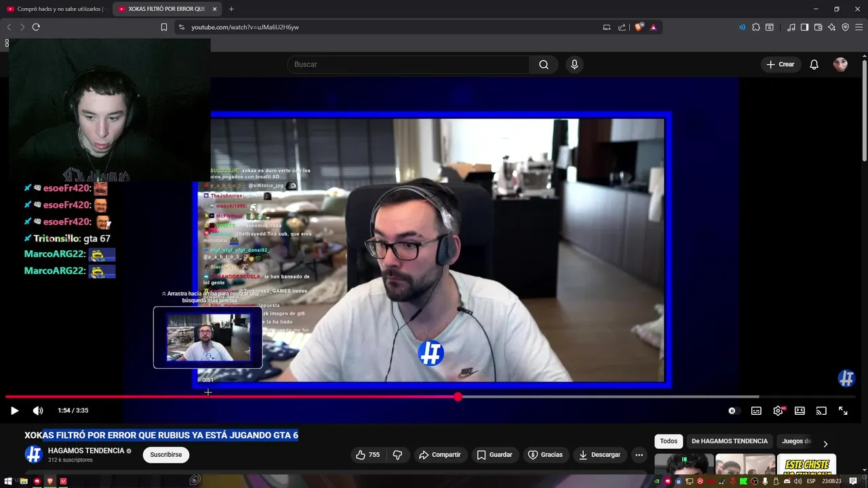Switch to theater mode
The width and height of the screenshot is (868, 488).
800,411
